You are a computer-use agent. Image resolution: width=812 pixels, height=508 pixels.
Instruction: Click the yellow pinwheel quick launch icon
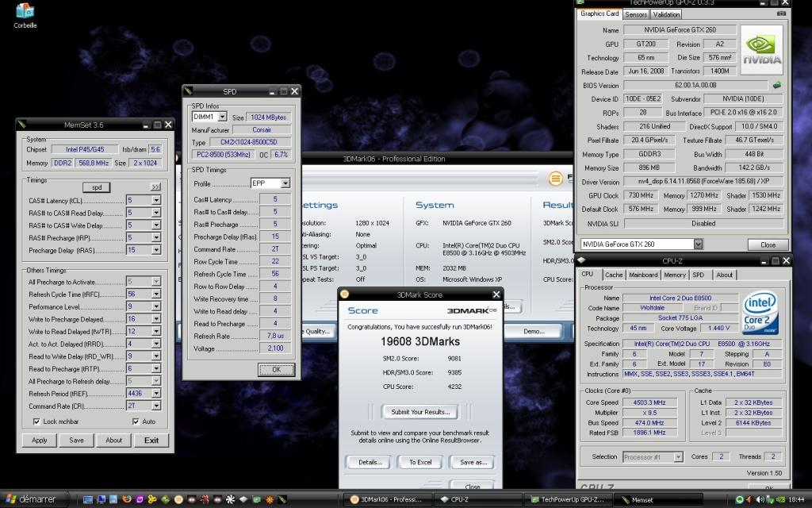pos(152,500)
